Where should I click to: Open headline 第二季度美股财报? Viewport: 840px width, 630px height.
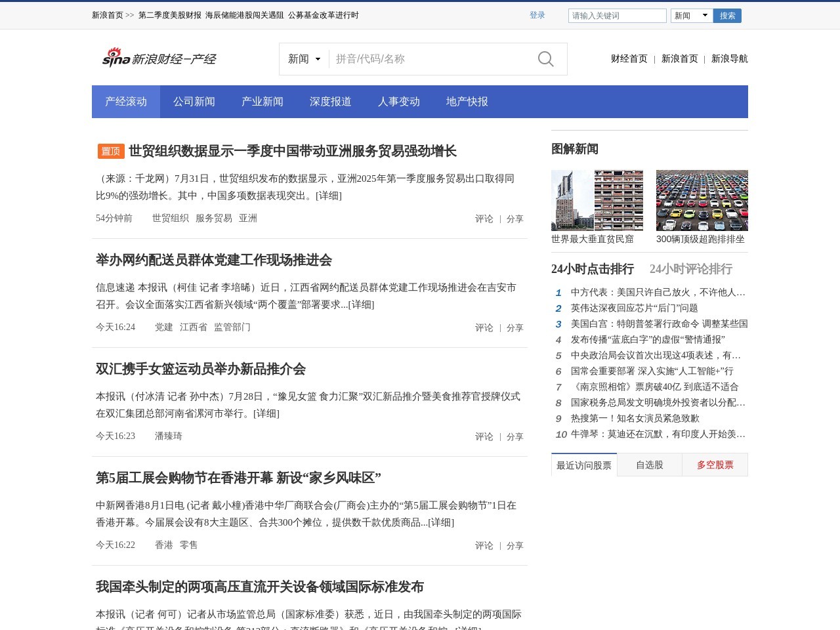(x=170, y=15)
